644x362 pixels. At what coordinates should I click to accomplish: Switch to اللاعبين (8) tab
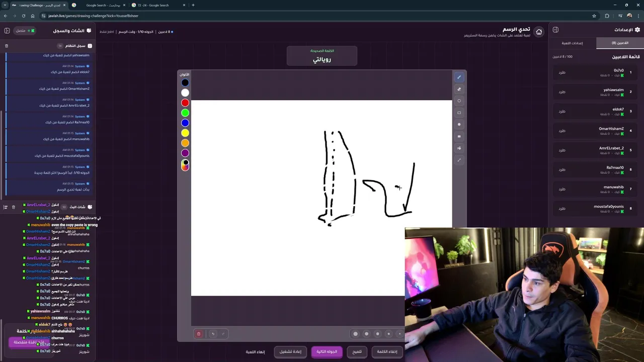(620, 43)
